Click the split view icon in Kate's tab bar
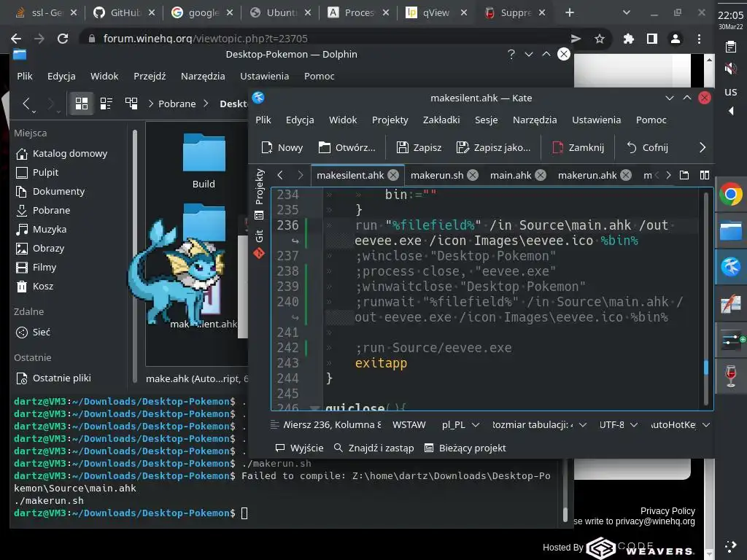 tap(705, 175)
